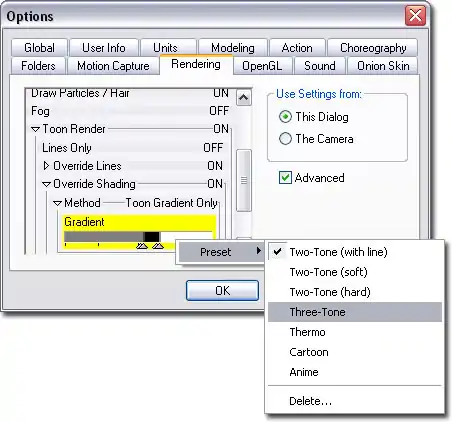452x422 pixels.
Task: Toggle Draw Particles / Hair ON value
Action: click(221, 93)
